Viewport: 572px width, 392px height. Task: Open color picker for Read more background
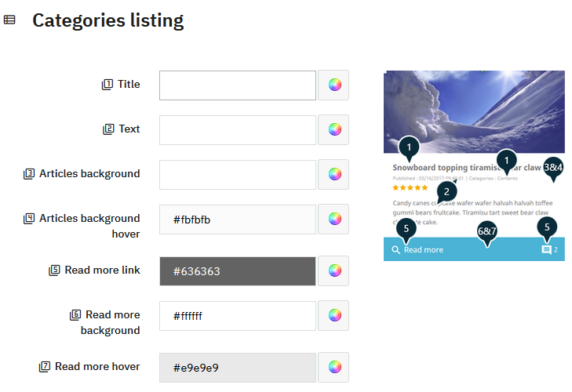point(334,316)
